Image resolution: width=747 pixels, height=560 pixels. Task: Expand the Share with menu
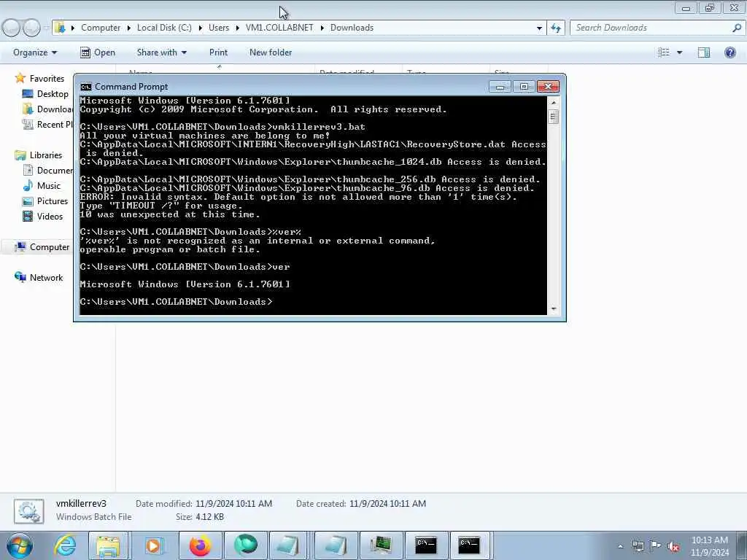(x=161, y=52)
